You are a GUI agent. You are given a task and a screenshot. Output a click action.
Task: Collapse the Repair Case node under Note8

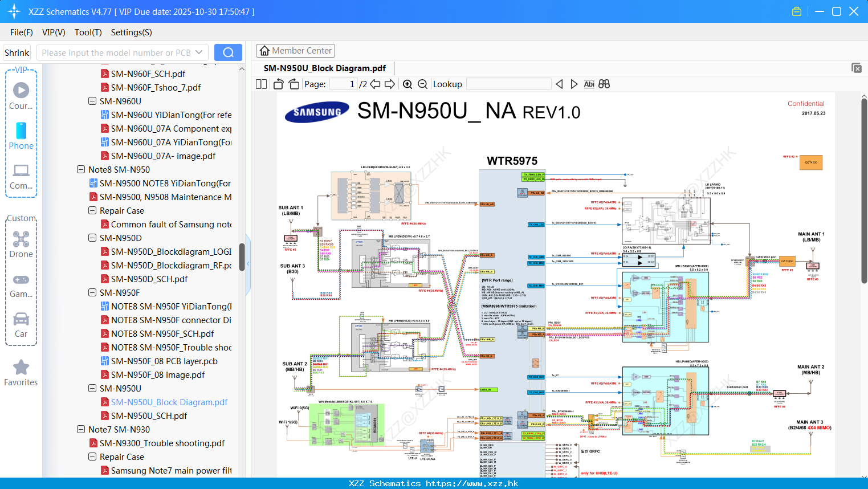coord(92,210)
